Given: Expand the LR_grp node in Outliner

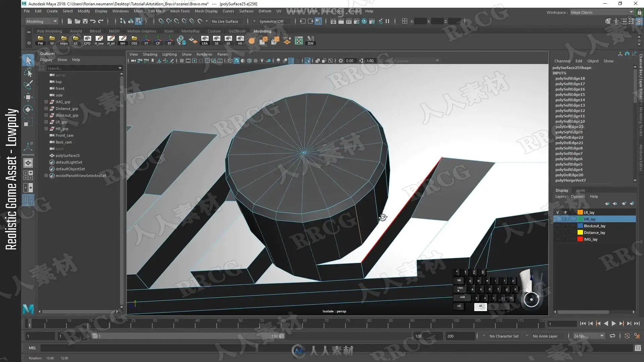Looking at the screenshot, I should coord(46,122).
